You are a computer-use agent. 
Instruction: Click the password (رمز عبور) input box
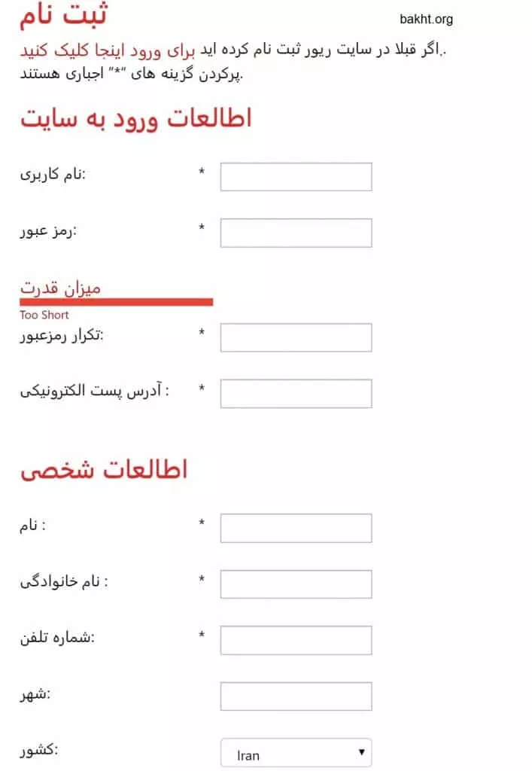[296, 233]
